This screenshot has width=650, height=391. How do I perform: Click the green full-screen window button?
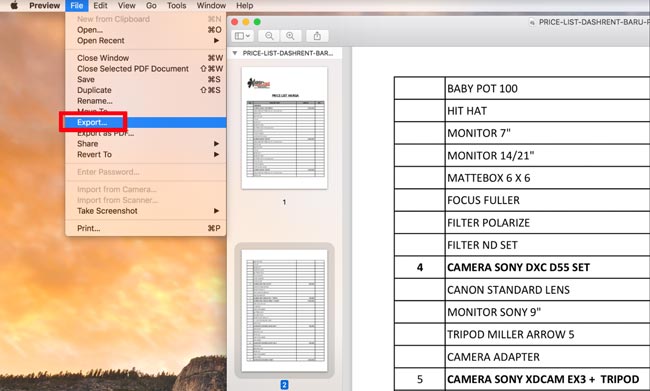pyautogui.click(x=257, y=22)
